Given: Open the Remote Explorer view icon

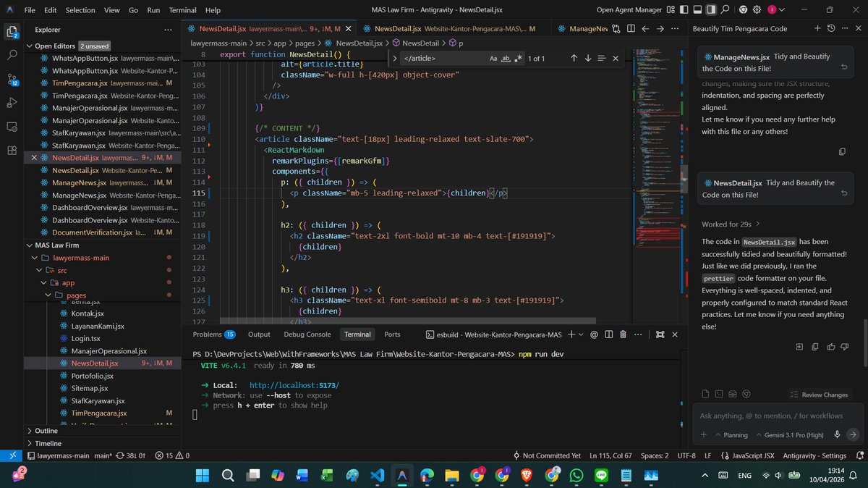Looking at the screenshot, I should coord(12,127).
